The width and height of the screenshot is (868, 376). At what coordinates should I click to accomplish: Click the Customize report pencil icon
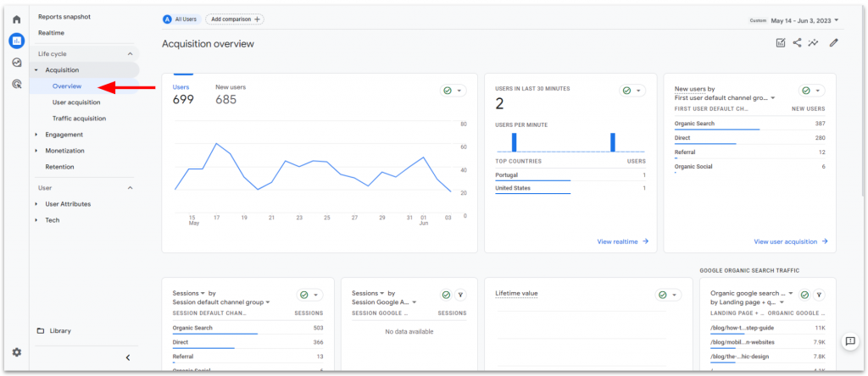click(x=834, y=43)
